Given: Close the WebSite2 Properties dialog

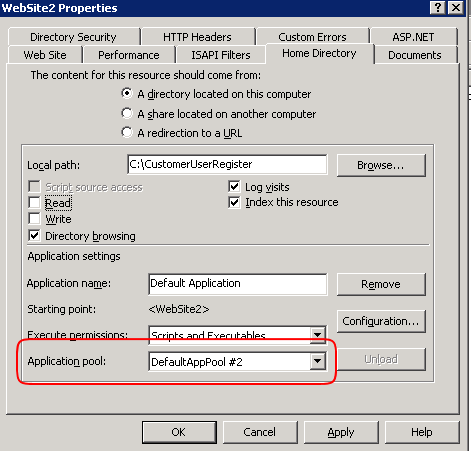Looking at the screenshot, I should [456, 7].
